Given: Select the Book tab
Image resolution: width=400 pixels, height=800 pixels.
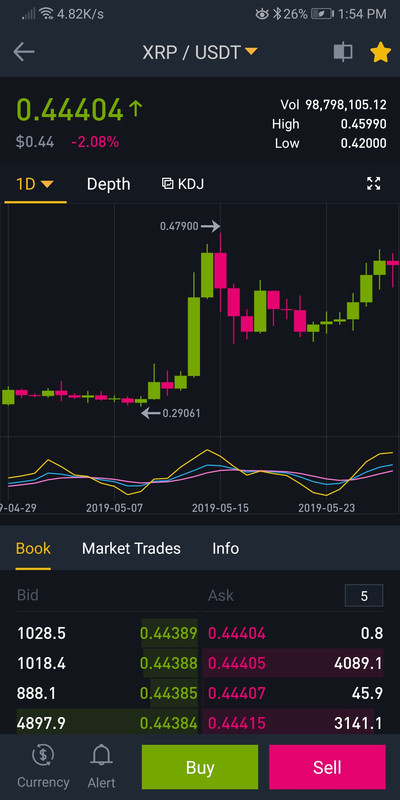Looking at the screenshot, I should coord(33,548).
